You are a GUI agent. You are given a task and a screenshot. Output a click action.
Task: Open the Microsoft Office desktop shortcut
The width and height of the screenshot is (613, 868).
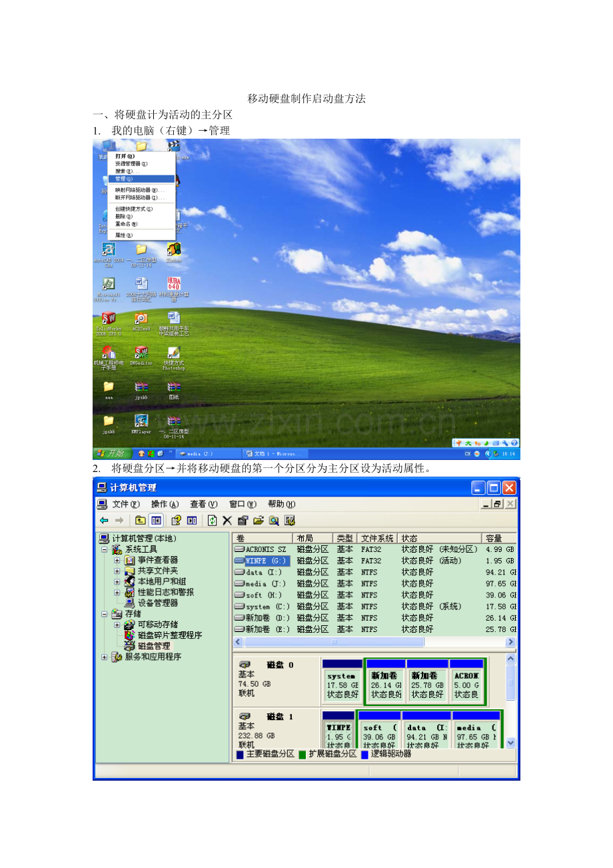[x=109, y=289]
